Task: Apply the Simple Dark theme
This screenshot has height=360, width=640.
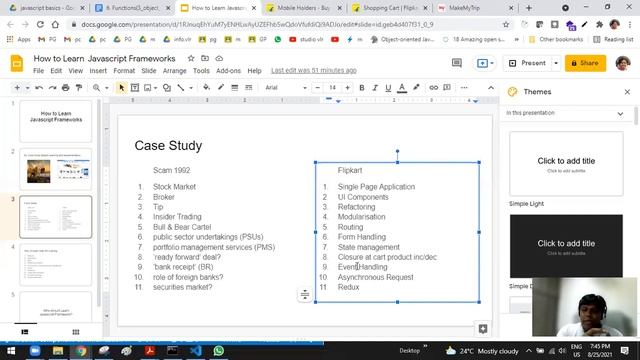Action: click(566, 246)
